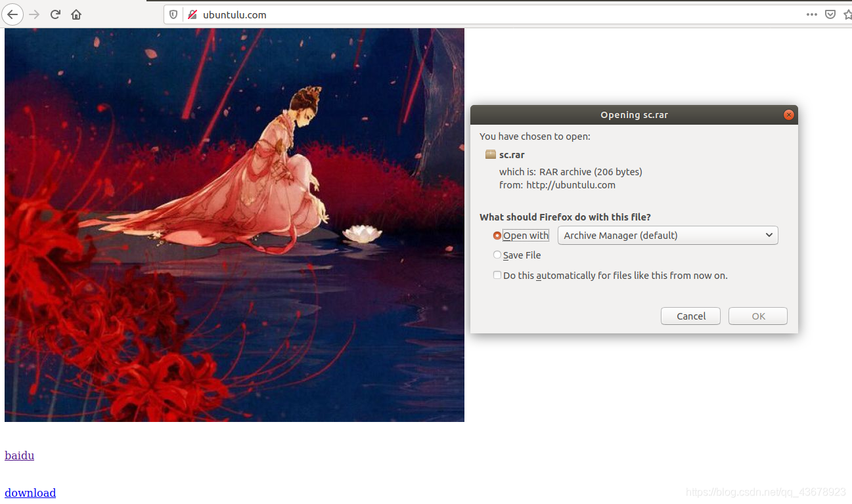The width and height of the screenshot is (852, 504).
Task: Confirm with the OK button
Action: tap(758, 316)
